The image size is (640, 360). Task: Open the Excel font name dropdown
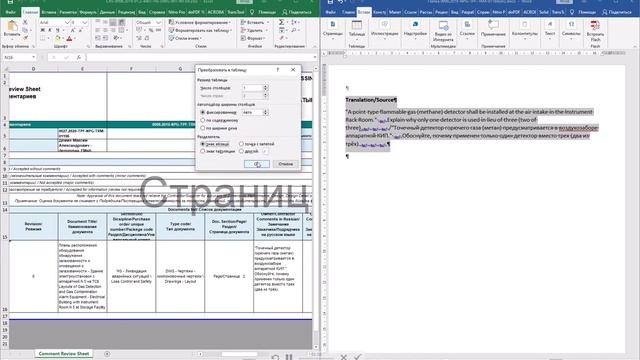click(67, 22)
